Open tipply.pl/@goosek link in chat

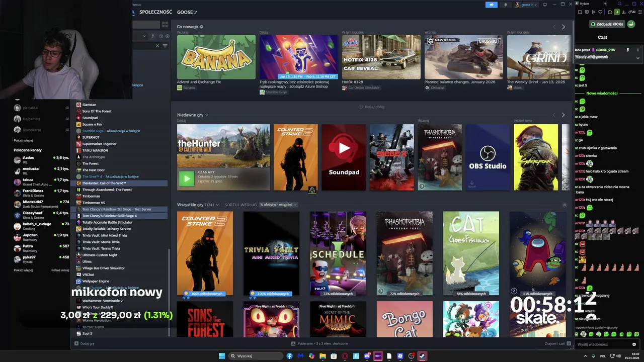click(x=592, y=57)
